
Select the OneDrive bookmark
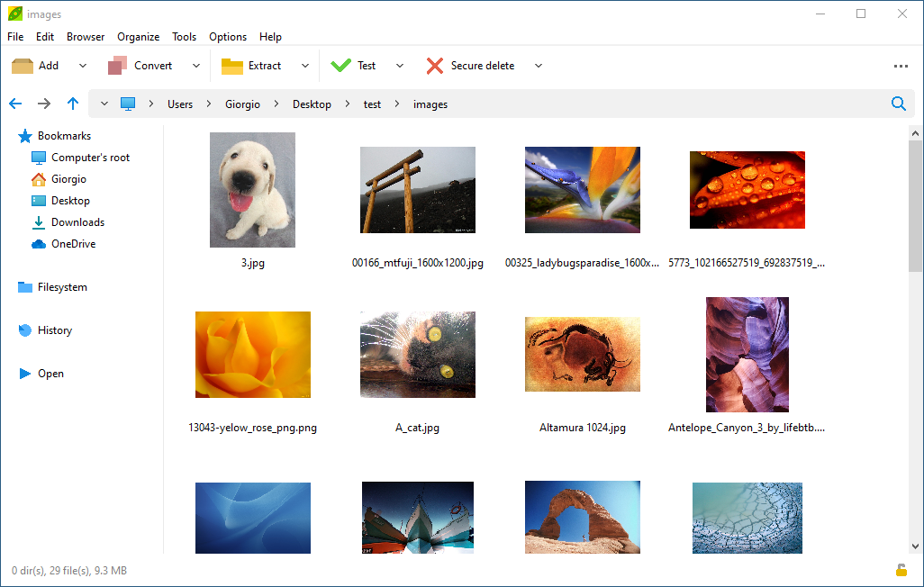pos(72,243)
